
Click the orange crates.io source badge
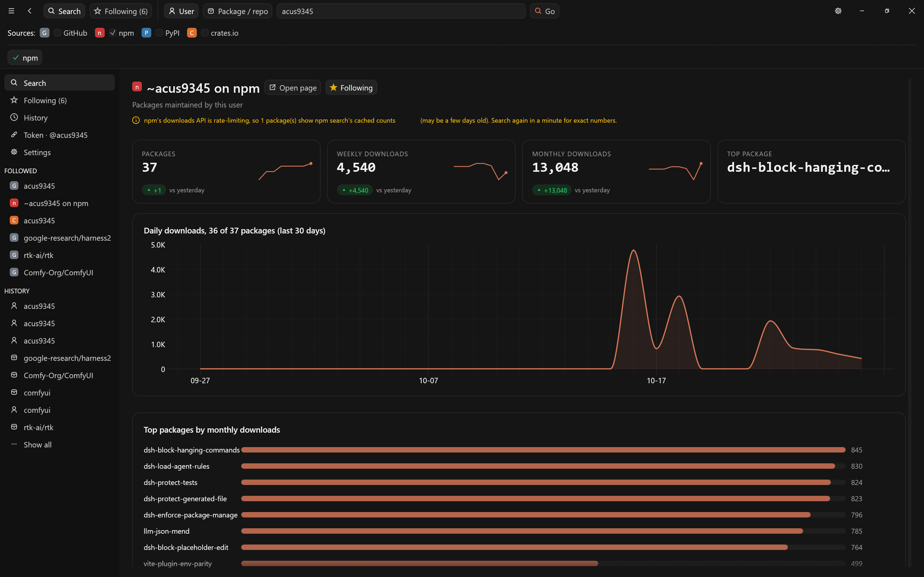(192, 33)
